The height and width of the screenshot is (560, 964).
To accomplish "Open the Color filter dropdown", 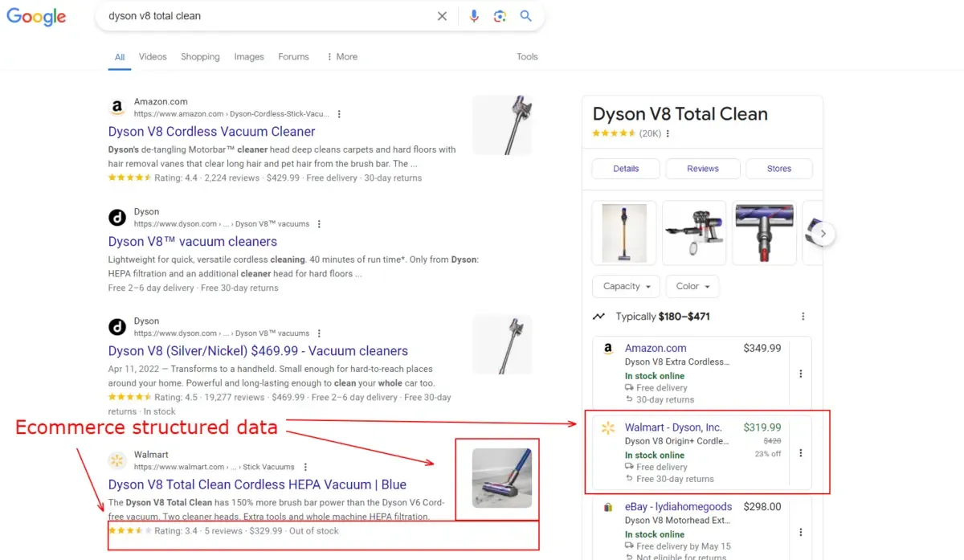I will point(692,286).
